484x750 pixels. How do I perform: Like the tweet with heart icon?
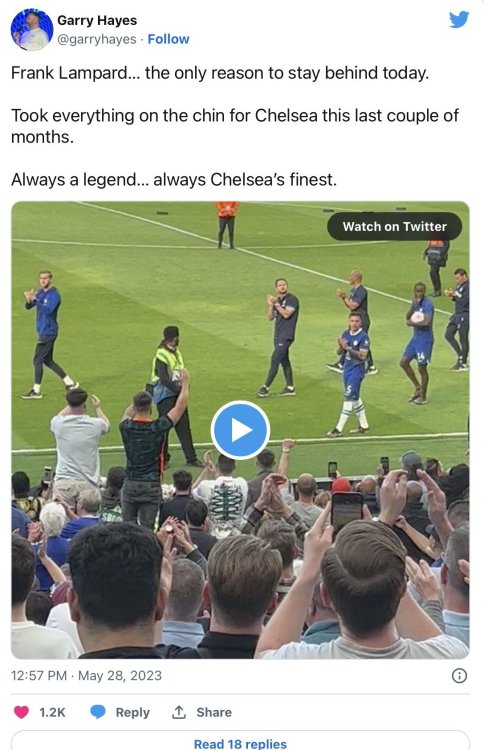coord(21,712)
